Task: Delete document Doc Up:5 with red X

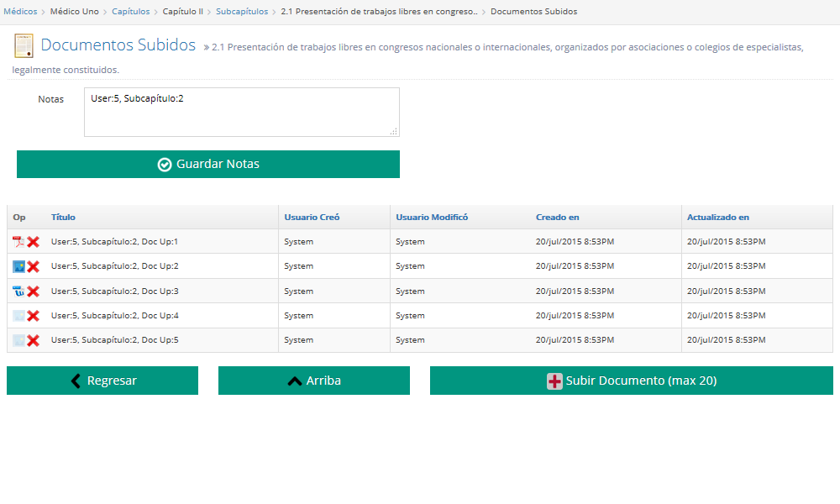Action: point(34,340)
